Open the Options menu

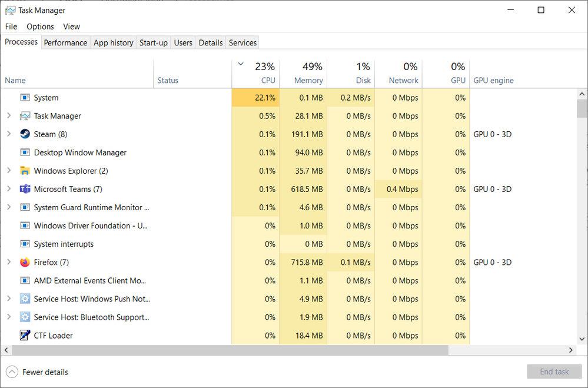[40, 26]
